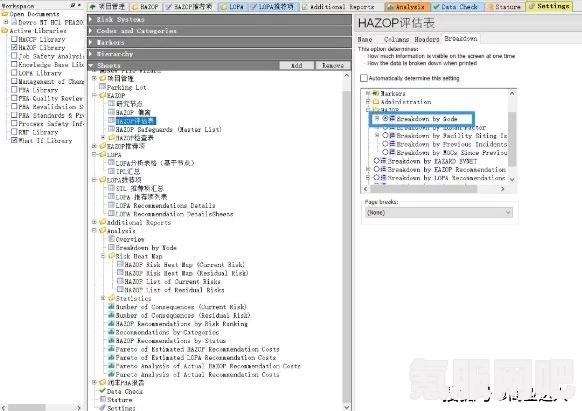Select Breakdown by Facility Siting radio button
This screenshot has height=411, width=582.
coord(385,136)
